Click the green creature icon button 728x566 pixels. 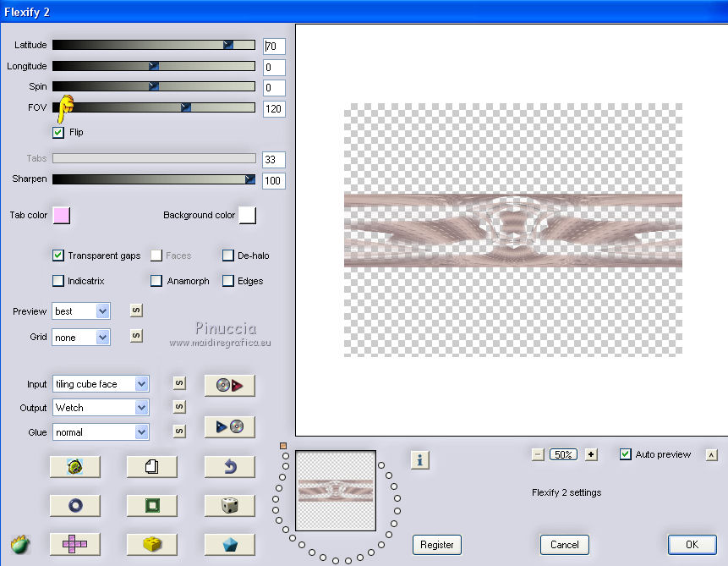click(74, 466)
